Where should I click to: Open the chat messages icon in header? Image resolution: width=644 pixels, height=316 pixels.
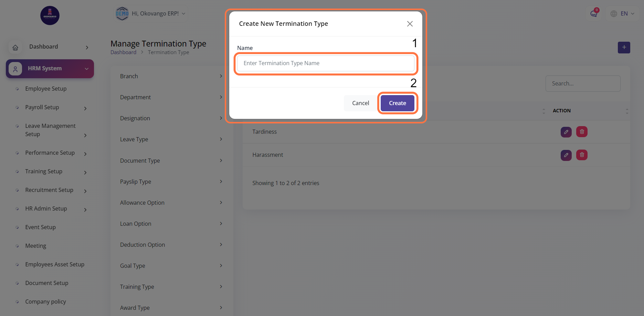click(x=594, y=13)
